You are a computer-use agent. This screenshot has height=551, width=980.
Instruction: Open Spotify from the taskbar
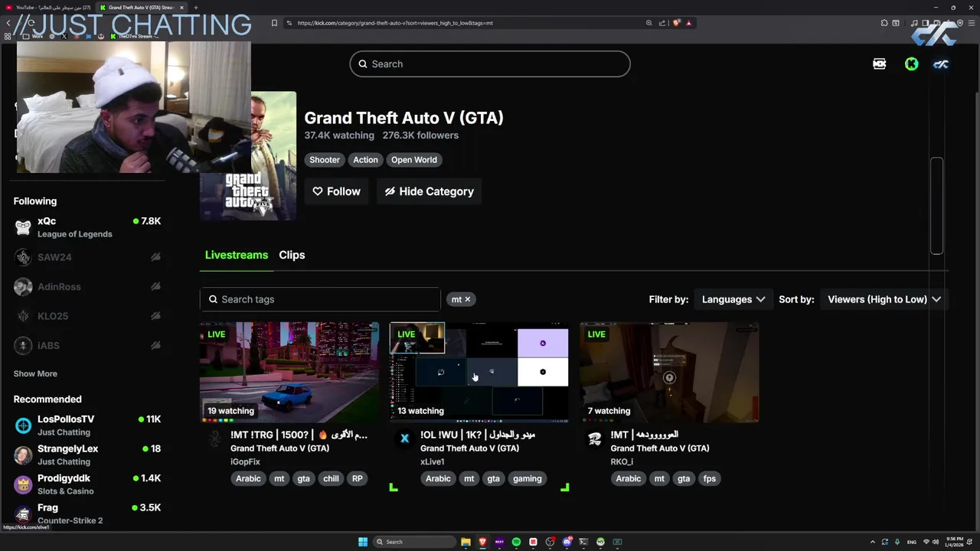point(516,542)
